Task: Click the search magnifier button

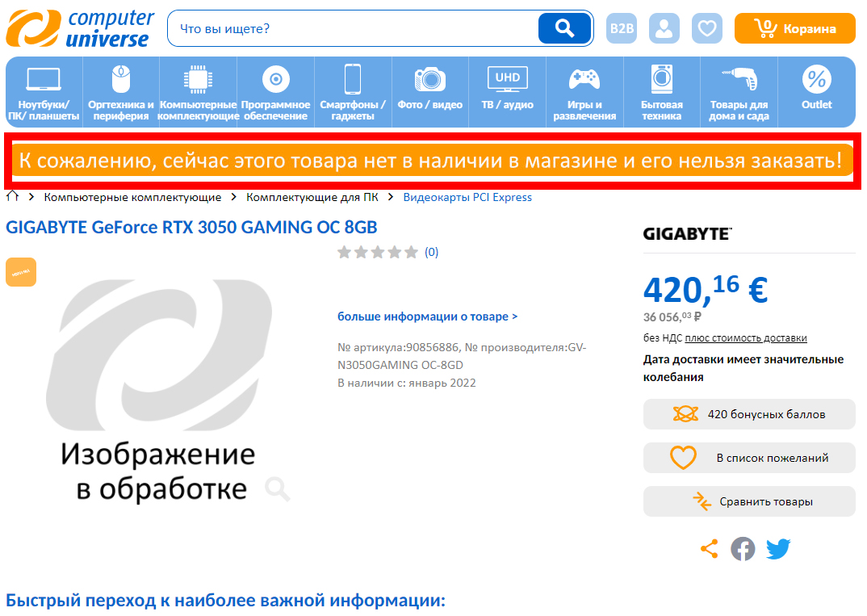Action: pyautogui.click(x=564, y=28)
